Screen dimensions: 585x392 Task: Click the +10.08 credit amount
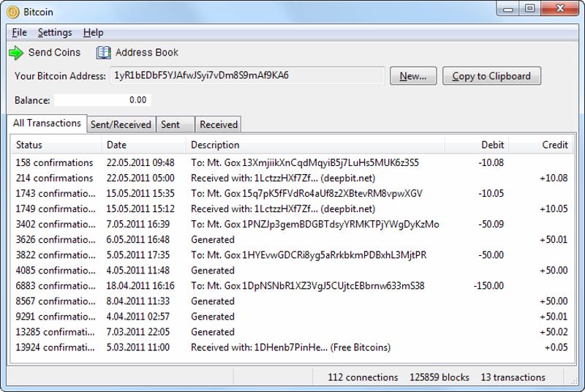pos(554,178)
